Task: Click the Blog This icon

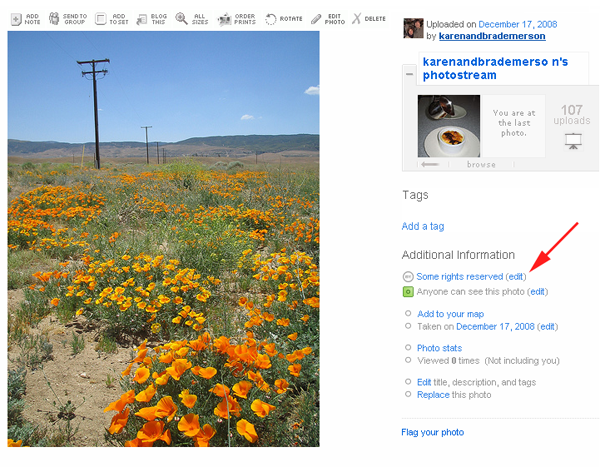Action: (x=142, y=19)
